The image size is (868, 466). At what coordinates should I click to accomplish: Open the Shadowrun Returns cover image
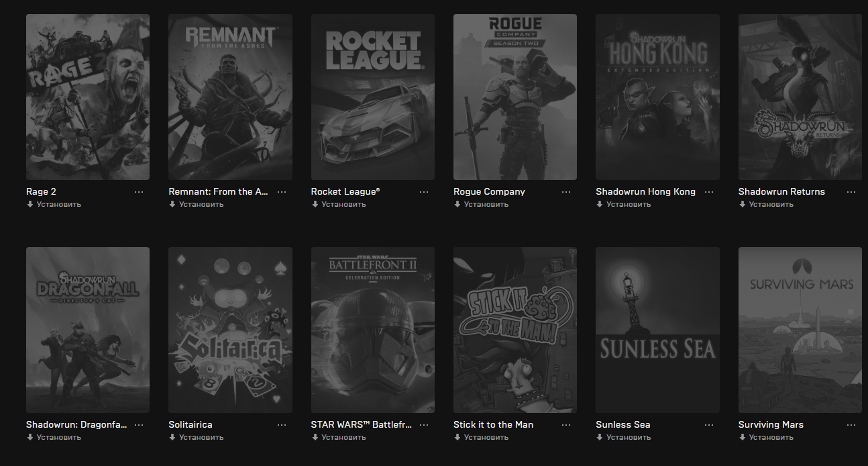(800, 97)
